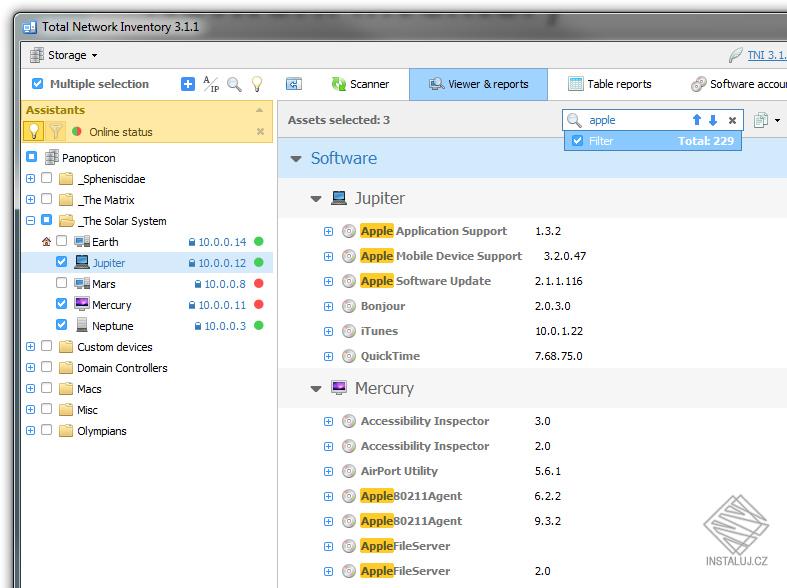Close the Online status assistant

click(260, 131)
